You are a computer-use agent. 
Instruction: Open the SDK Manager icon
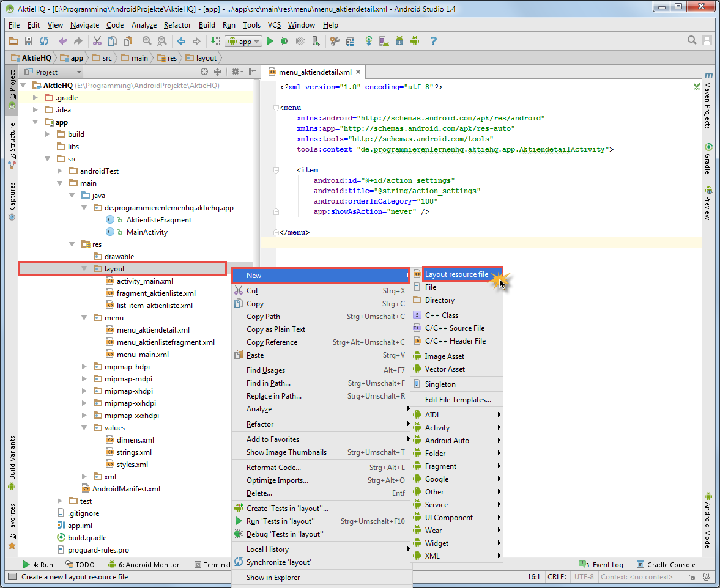(x=399, y=42)
